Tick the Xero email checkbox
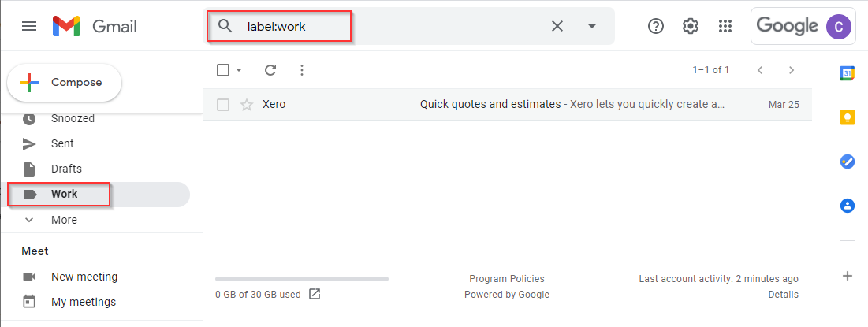 (x=223, y=104)
